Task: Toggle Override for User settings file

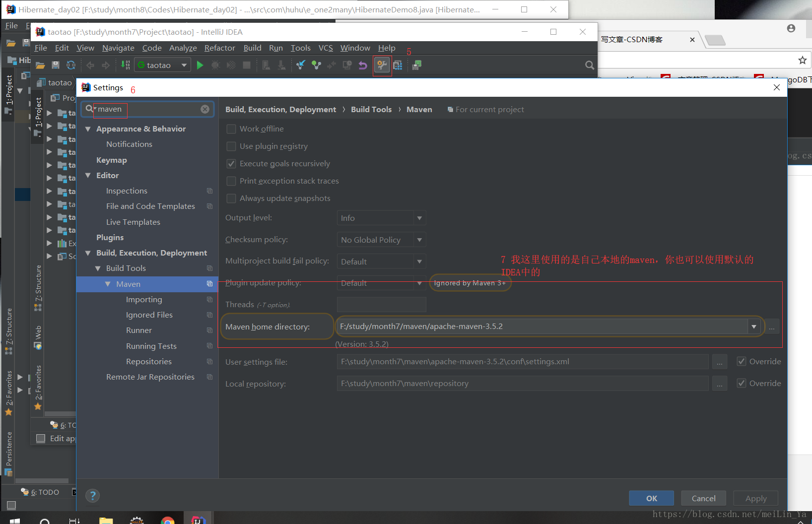Action: 742,361
